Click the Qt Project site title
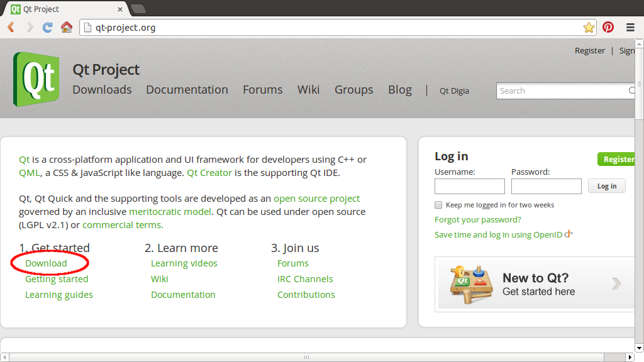This screenshot has width=644, height=362. [x=106, y=70]
